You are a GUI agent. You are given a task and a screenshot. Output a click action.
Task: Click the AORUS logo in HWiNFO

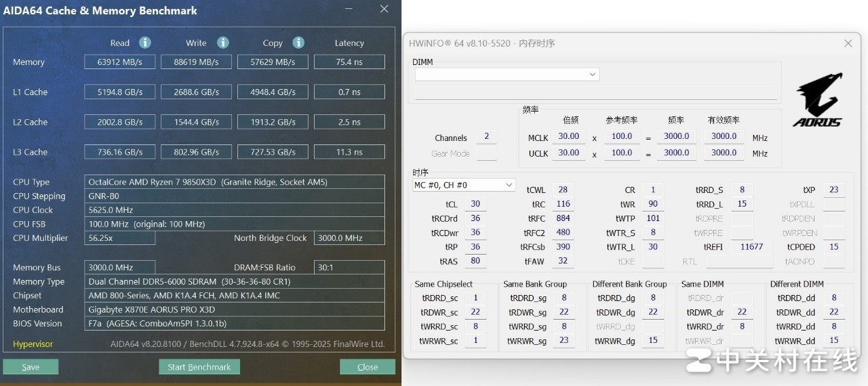pos(817,101)
